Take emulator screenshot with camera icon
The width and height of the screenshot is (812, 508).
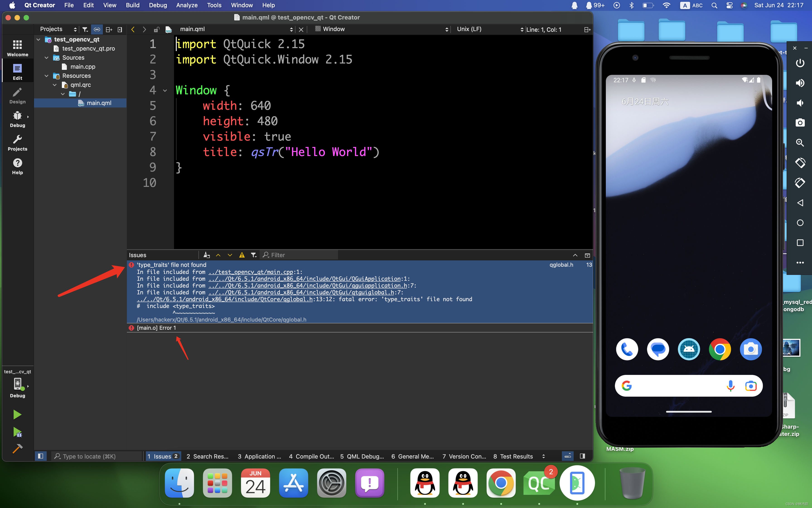click(800, 123)
